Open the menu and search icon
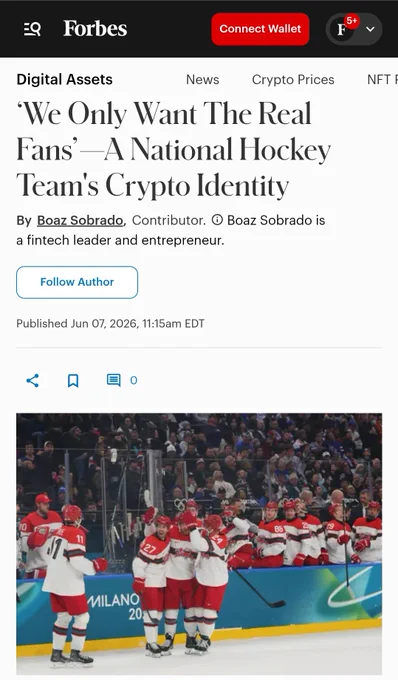The image size is (398, 680). pos(33,29)
